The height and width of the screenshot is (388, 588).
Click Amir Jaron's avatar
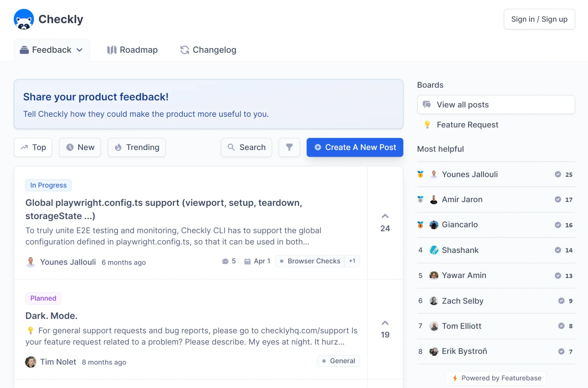(434, 200)
